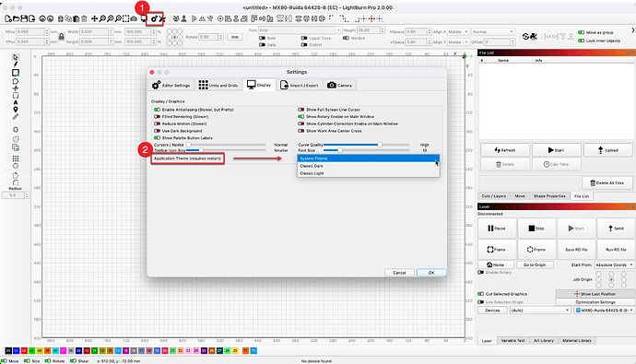Toggle Enable Antialiasing switch
This screenshot has width=636, height=364.
point(157,110)
